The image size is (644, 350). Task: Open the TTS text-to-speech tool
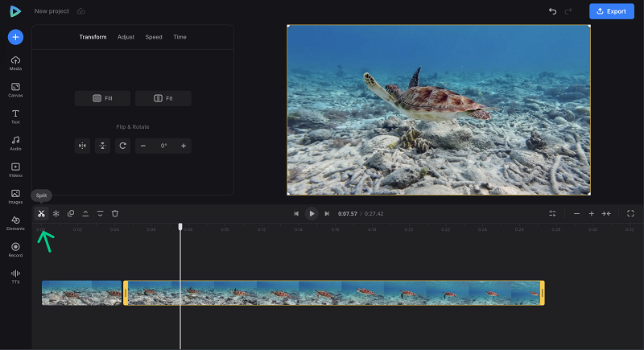pos(15,277)
